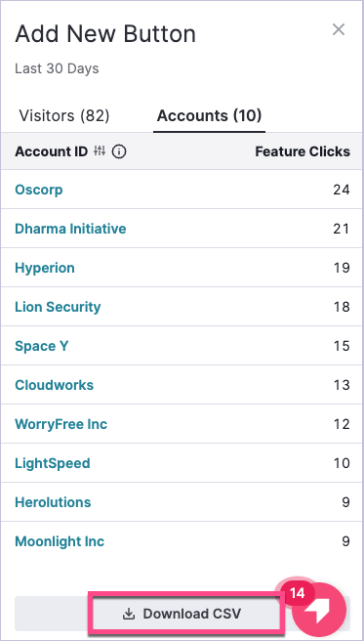Open the Dharma Initiative account
This screenshot has height=641, width=364.
pos(70,229)
